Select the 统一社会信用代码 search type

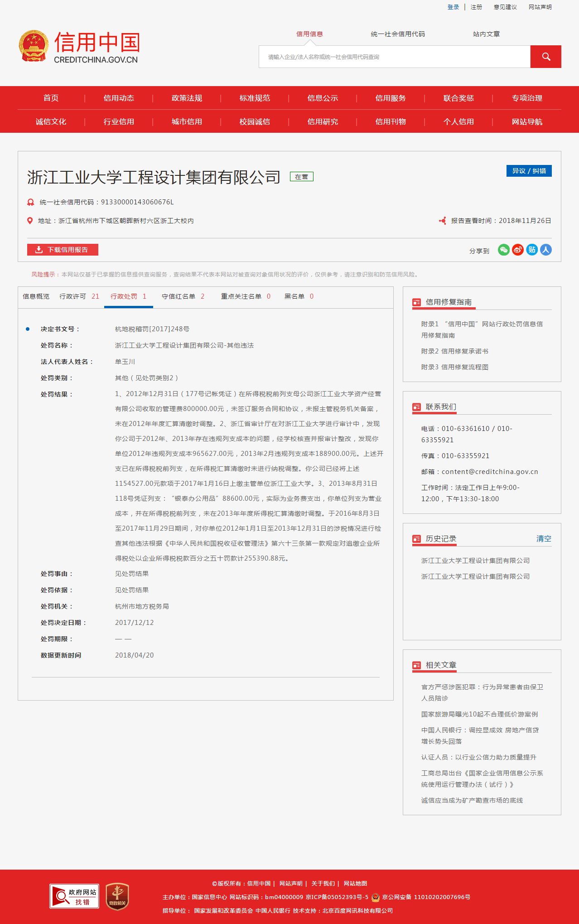click(398, 34)
